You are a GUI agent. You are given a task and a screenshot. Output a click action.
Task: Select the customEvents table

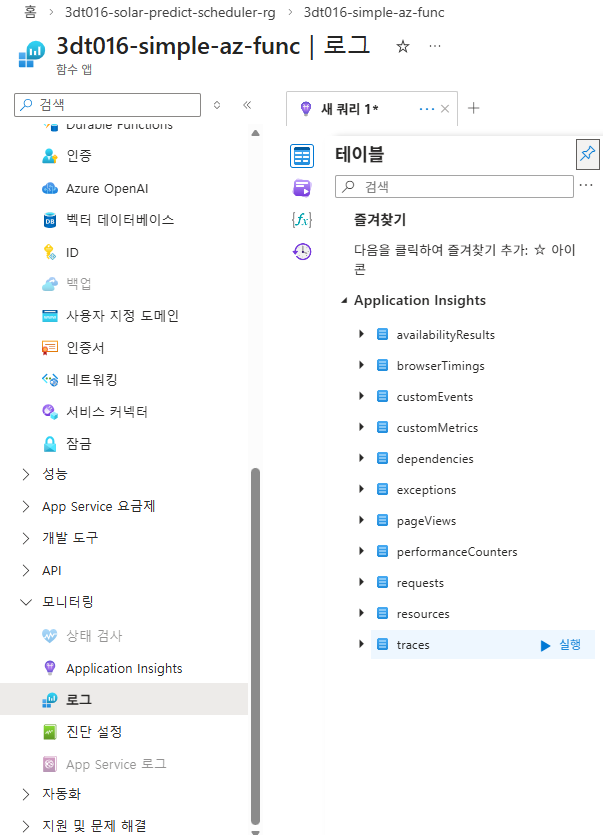[x=435, y=397]
